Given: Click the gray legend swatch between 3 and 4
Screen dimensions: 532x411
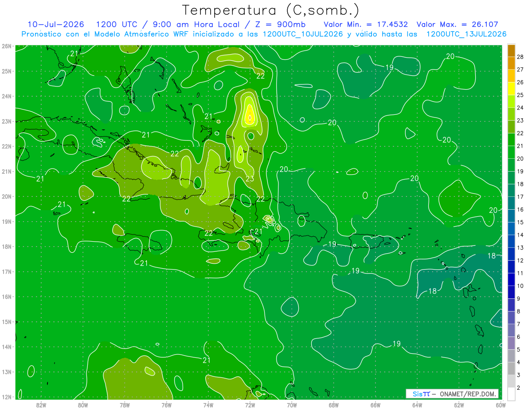Looking at the screenshot, I should [511, 368].
